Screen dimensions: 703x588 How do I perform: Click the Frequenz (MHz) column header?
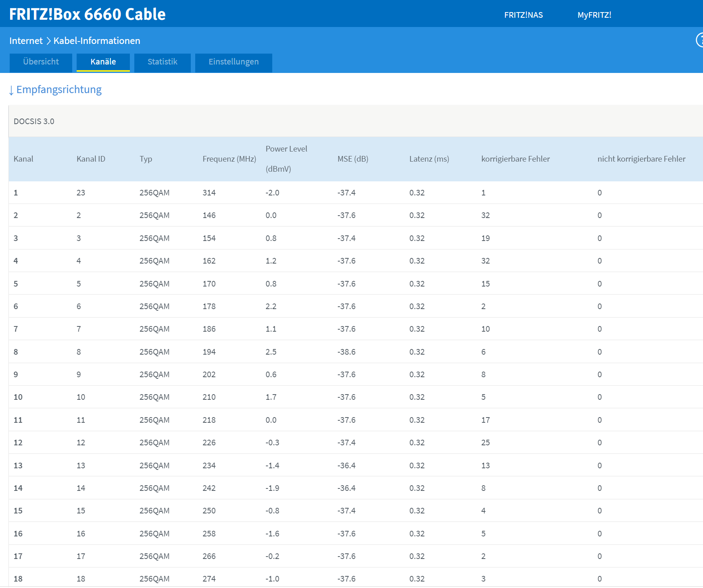229,159
